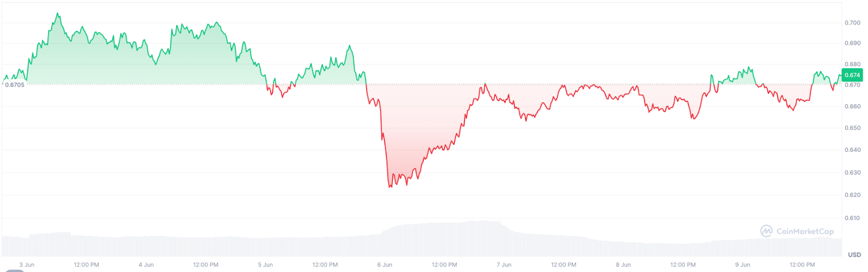The image size is (868, 272).
Task: Click the 0.6705 opening price label
Action: (x=15, y=85)
